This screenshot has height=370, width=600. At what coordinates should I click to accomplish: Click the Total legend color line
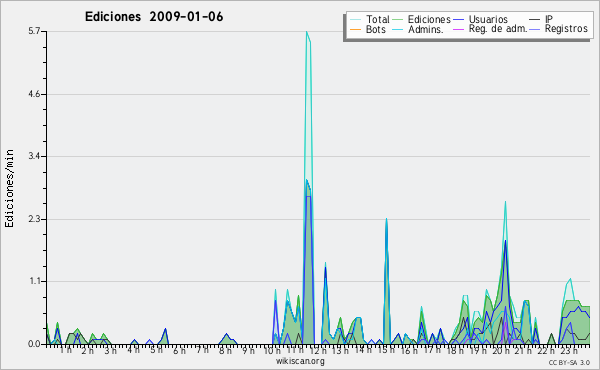(355, 20)
